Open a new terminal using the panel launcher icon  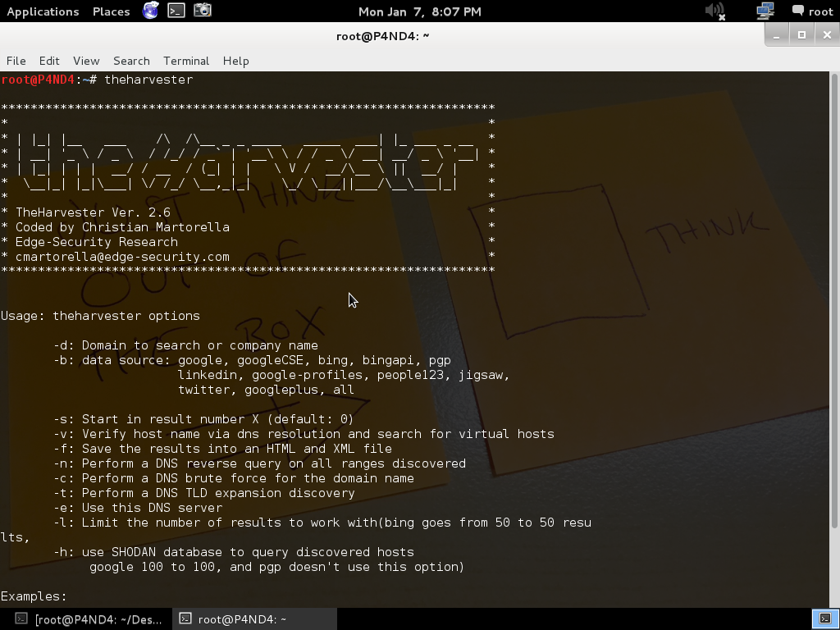(x=175, y=11)
